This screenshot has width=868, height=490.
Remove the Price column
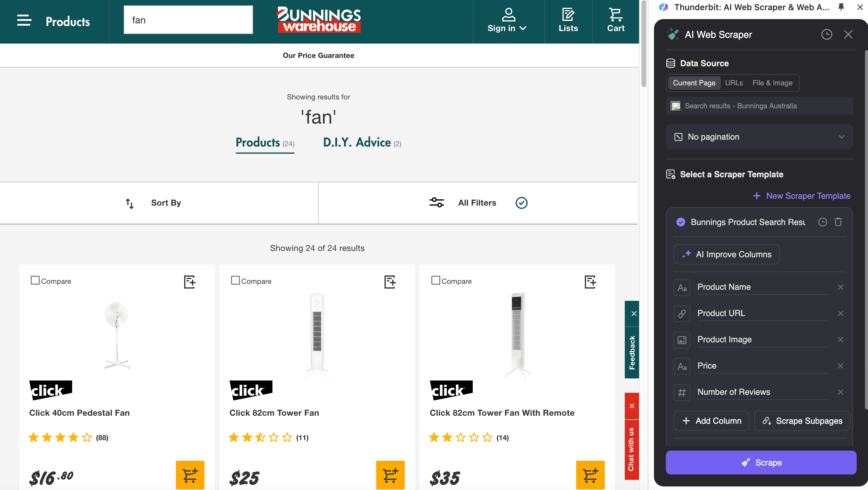pyautogui.click(x=840, y=366)
